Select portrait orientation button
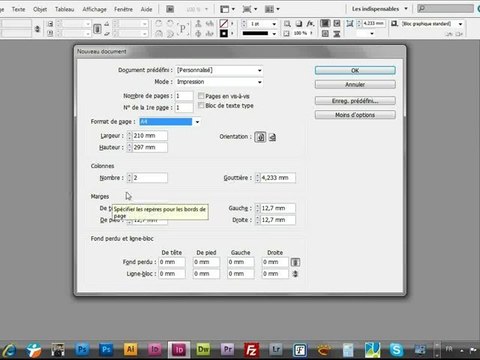This screenshot has width=480, height=360. click(x=260, y=137)
